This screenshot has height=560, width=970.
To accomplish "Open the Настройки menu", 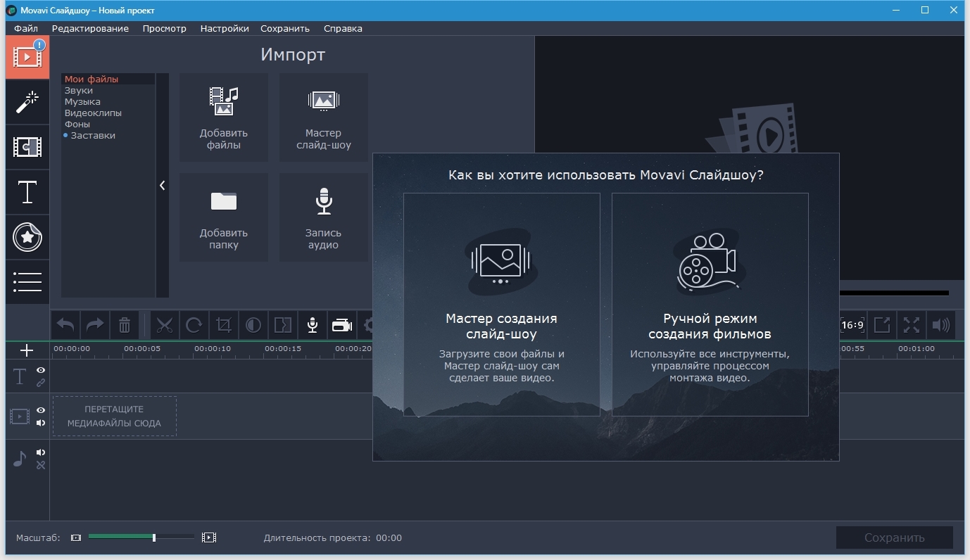I will [x=225, y=29].
